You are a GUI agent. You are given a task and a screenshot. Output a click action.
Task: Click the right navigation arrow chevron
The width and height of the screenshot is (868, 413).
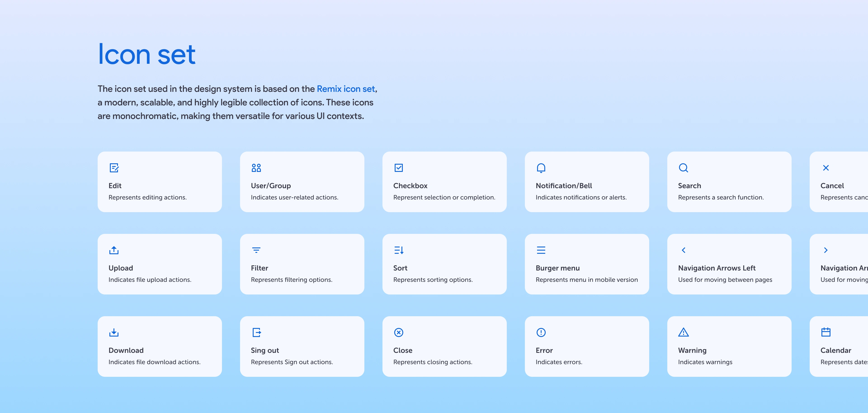(826, 250)
